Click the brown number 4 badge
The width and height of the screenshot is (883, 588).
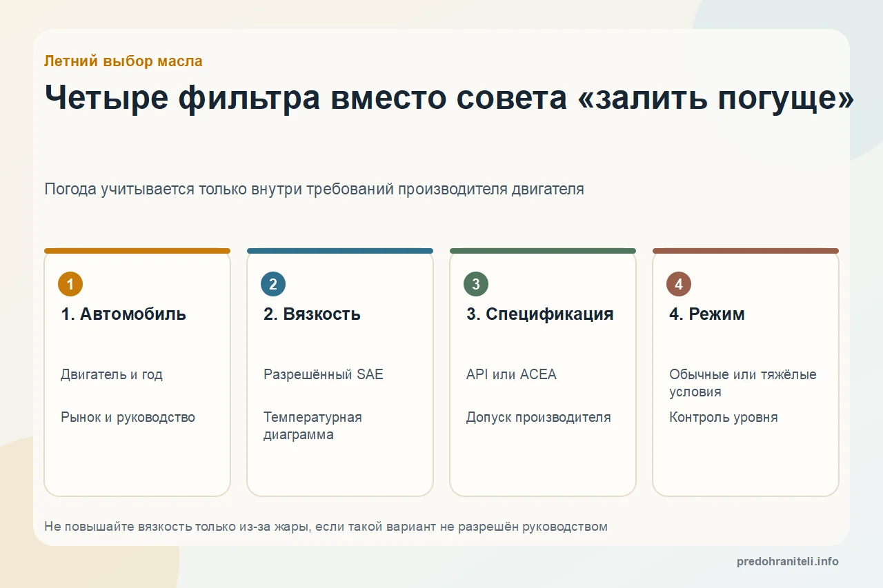coord(679,284)
